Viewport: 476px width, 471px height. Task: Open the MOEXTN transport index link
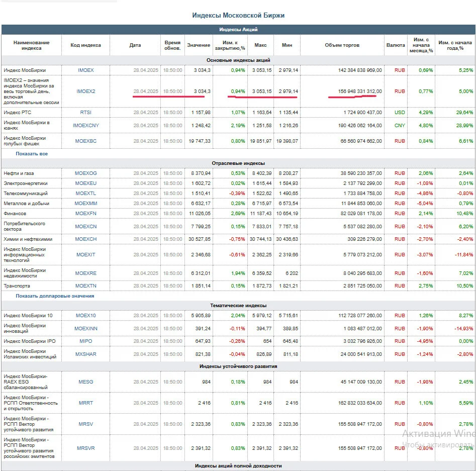tap(85, 286)
